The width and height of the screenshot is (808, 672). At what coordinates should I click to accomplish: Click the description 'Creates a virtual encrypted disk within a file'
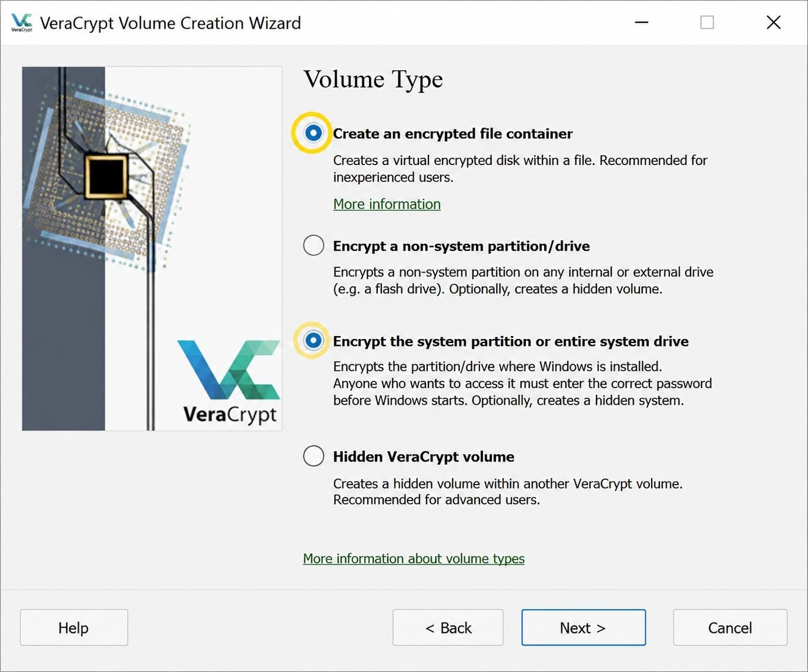click(520, 169)
